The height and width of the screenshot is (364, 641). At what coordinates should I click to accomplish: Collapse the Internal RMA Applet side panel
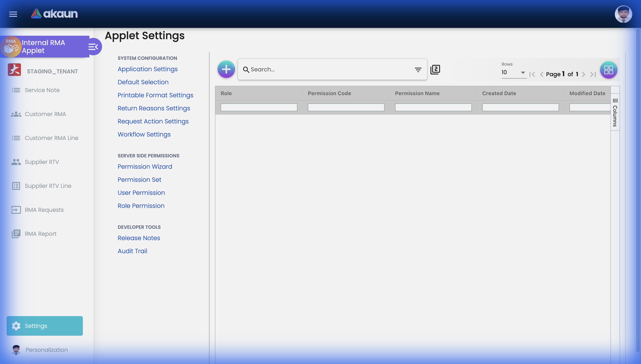click(x=93, y=47)
